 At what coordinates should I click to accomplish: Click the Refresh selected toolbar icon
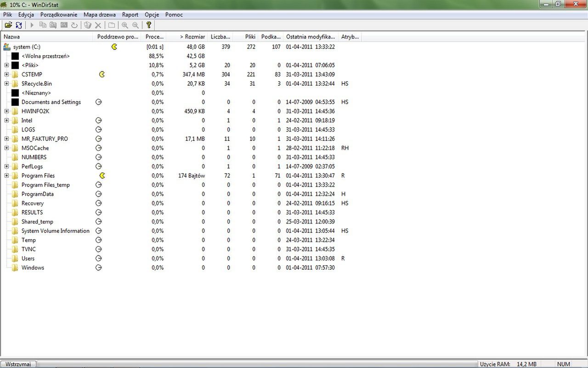pos(74,25)
